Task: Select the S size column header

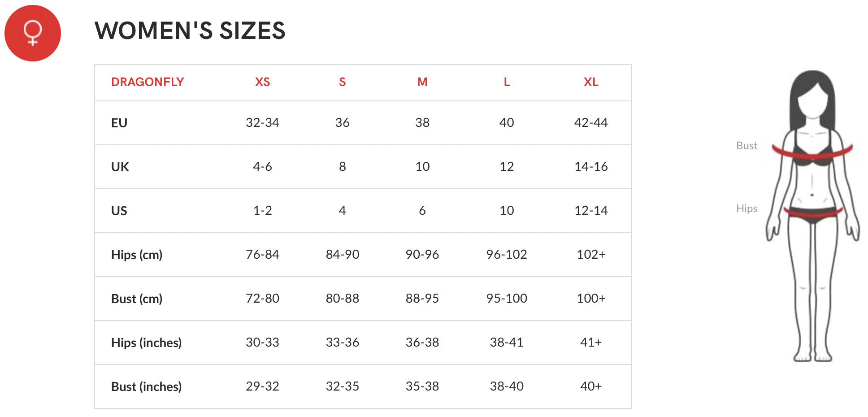Action: (342, 82)
